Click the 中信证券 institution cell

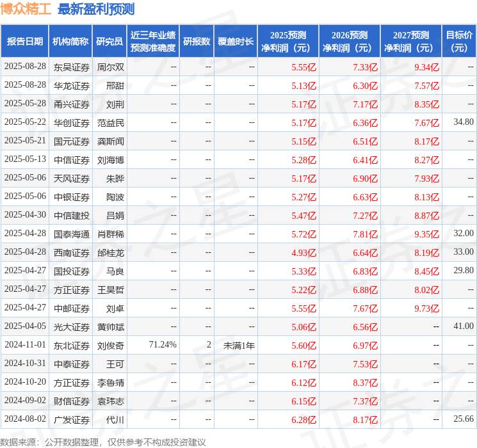72,160
